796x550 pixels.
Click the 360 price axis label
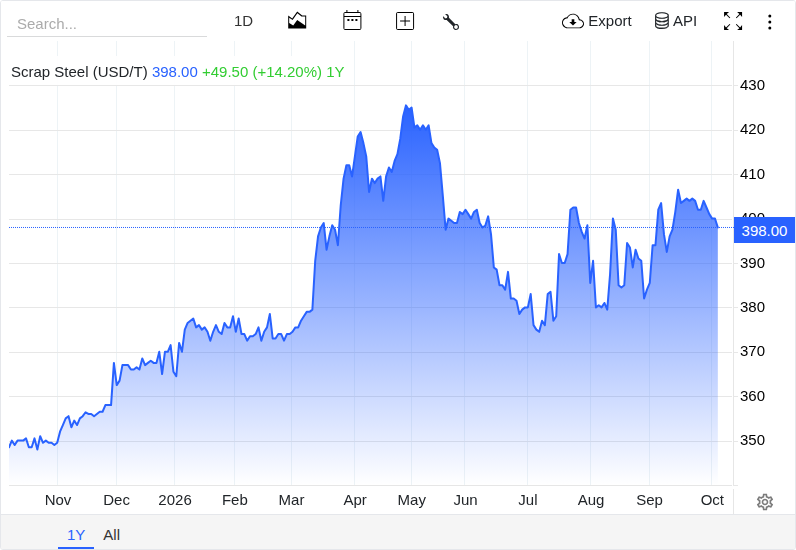tap(752, 396)
